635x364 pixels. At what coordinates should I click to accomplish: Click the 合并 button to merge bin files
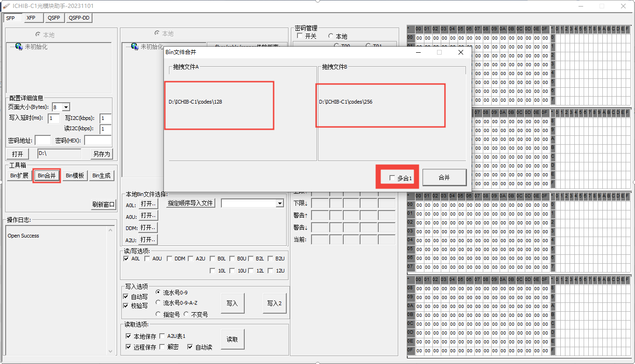tap(444, 177)
